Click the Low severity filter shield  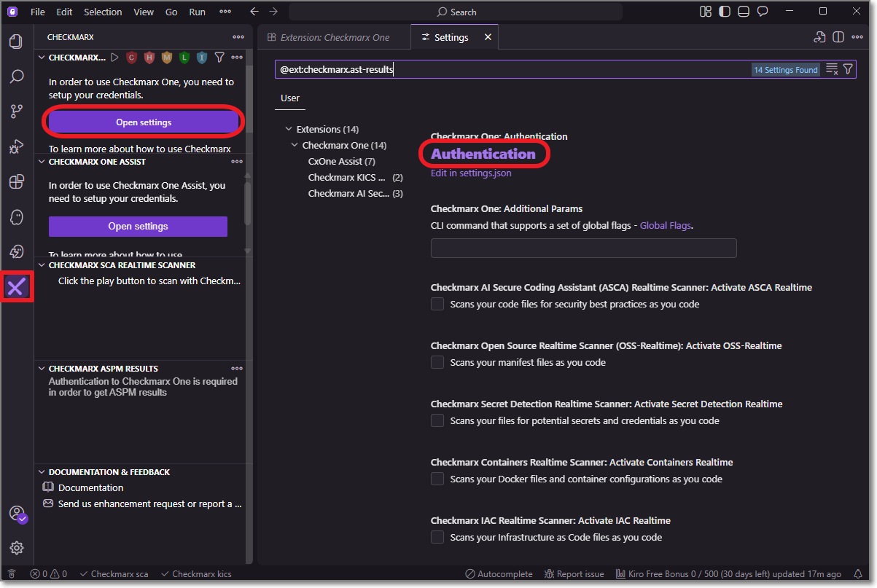[x=184, y=58]
